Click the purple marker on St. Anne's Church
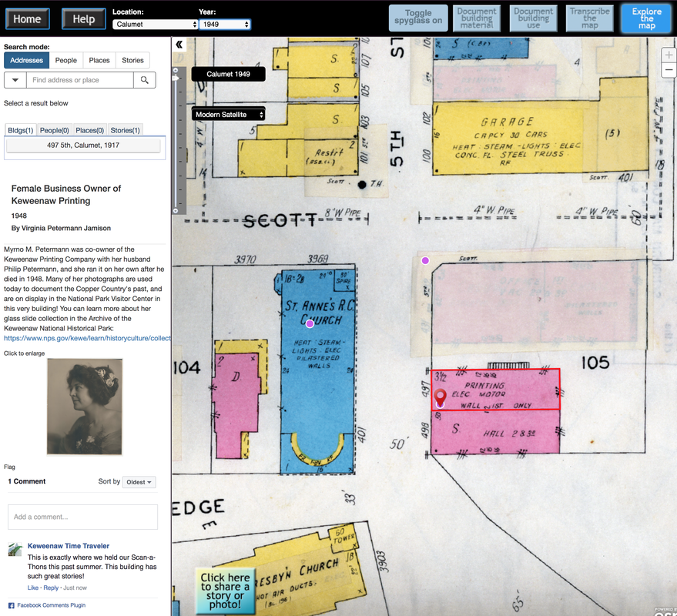Viewport: 677px width, 616px height. tap(310, 323)
